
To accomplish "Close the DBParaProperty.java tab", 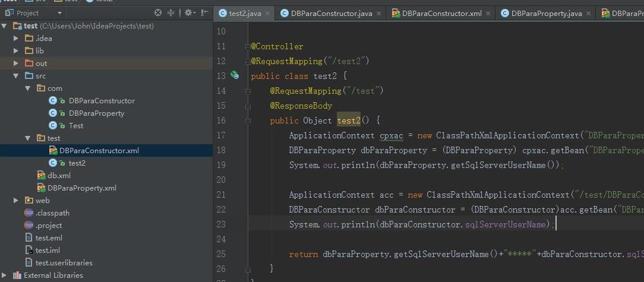I will [x=589, y=14].
